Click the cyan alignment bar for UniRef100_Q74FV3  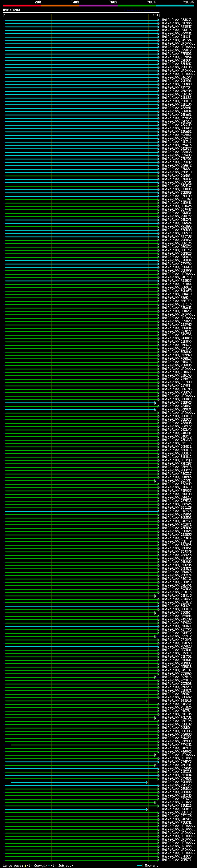(x=82, y=762)
